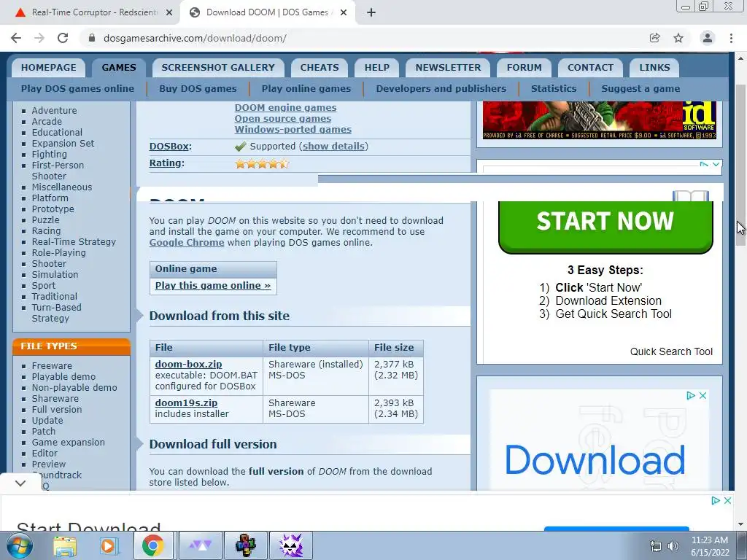Screen dimensions: 747x560
Task: Select the Adventure category
Action: 54,111
